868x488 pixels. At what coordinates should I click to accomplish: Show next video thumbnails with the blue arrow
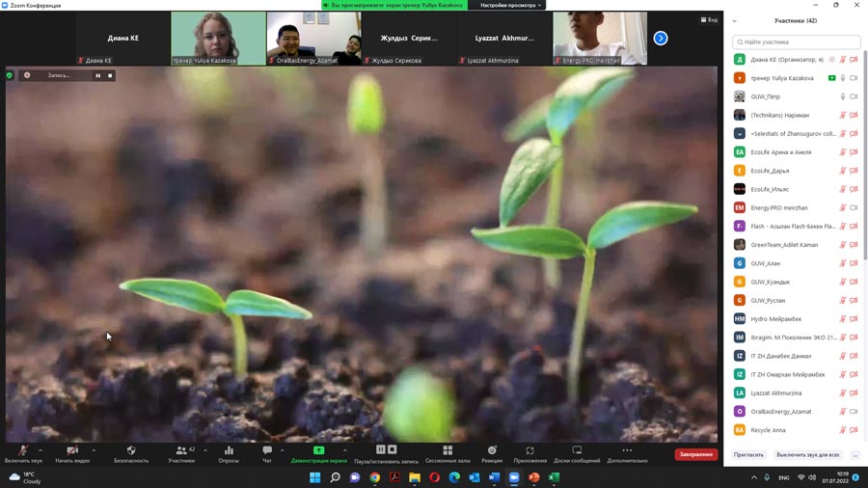[661, 39]
